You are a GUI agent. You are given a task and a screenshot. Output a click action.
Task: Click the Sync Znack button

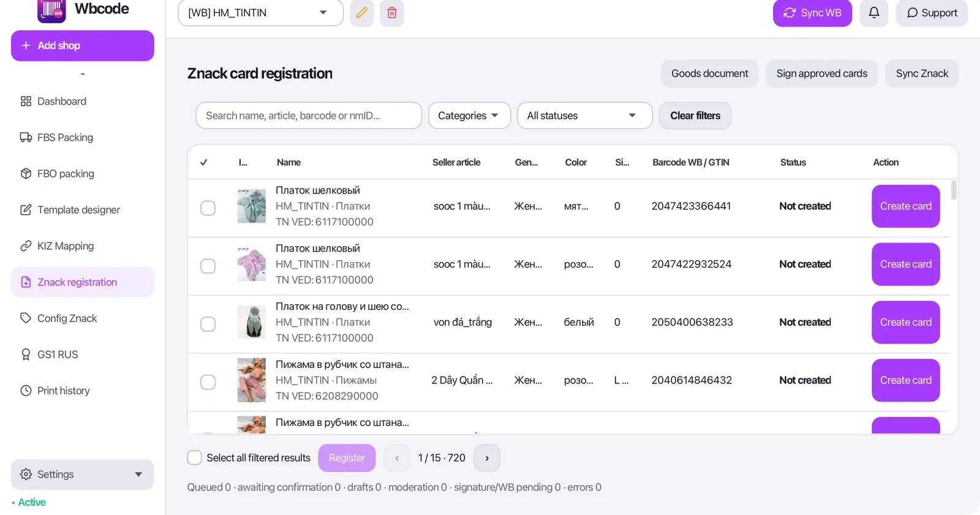(922, 73)
